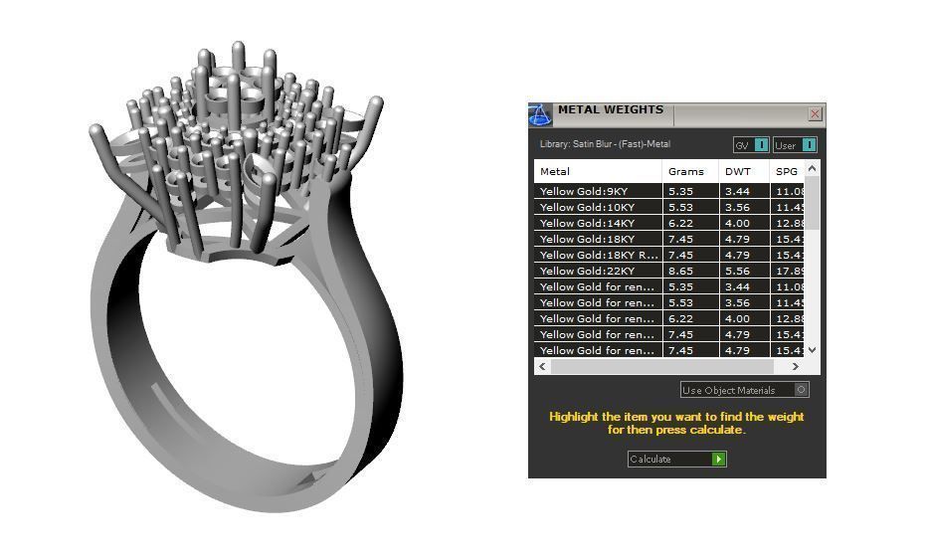Click the Library: Satin Blur label
This screenshot has width=926, height=560.
pyautogui.click(x=605, y=144)
